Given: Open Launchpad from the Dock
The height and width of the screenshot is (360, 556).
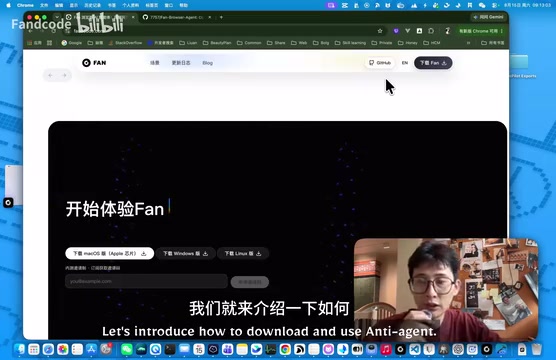Looking at the screenshot, I should click(34, 349).
